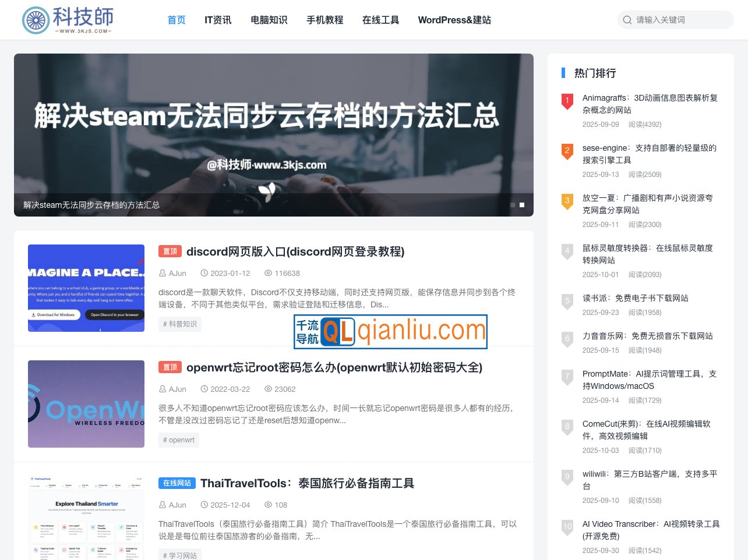This screenshot has height=560, width=748.
Task: Click the view-count eye icon showing 116638
Action: click(267, 273)
